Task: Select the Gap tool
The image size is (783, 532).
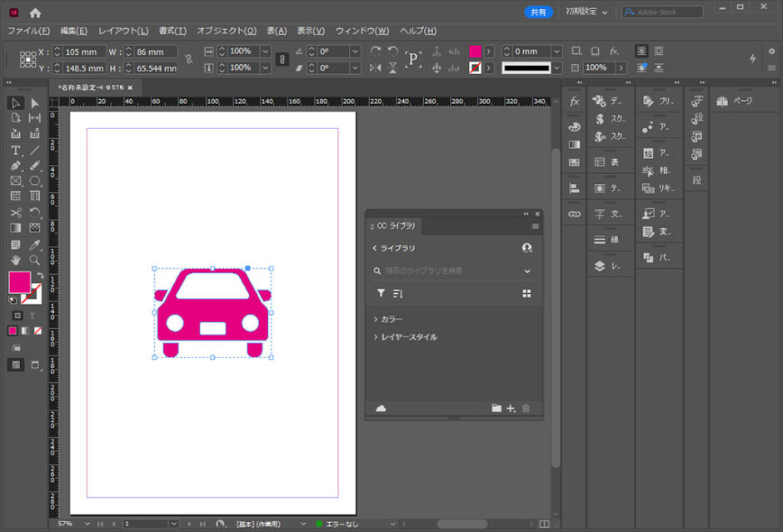Action: pos(34,118)
